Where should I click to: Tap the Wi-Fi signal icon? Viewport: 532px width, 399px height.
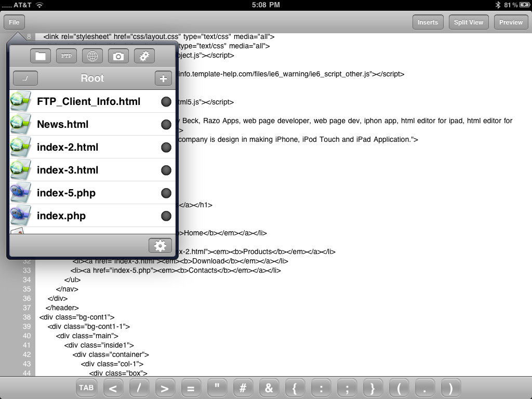39,5
